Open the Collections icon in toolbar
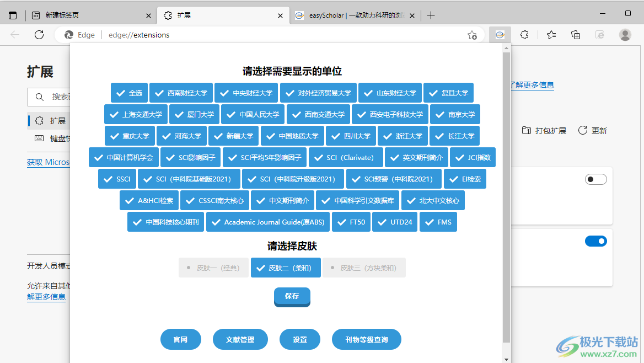Viewport: 644px width, 363px height. click(576, 35)
